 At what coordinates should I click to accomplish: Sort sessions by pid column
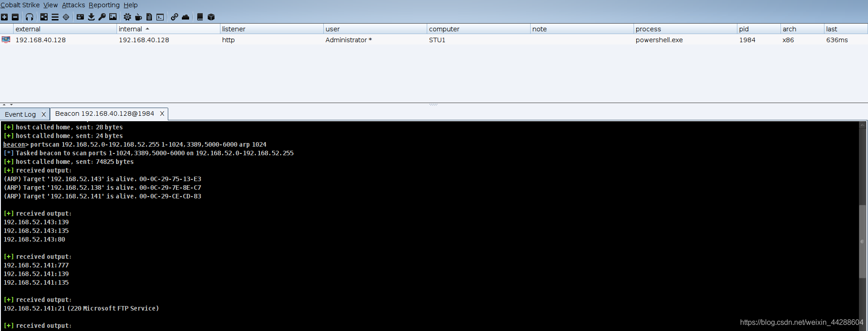[x=759, y=29]
